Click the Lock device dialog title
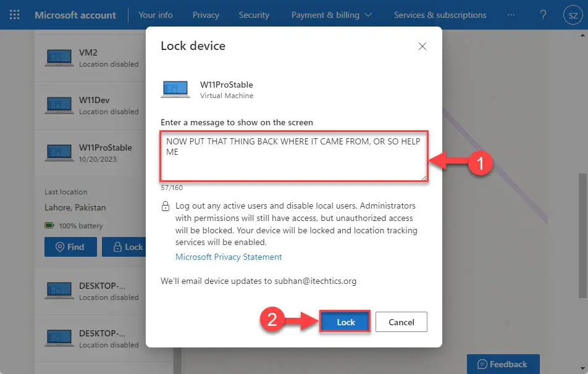The image size is (588, 374). [x=193, y=46]
